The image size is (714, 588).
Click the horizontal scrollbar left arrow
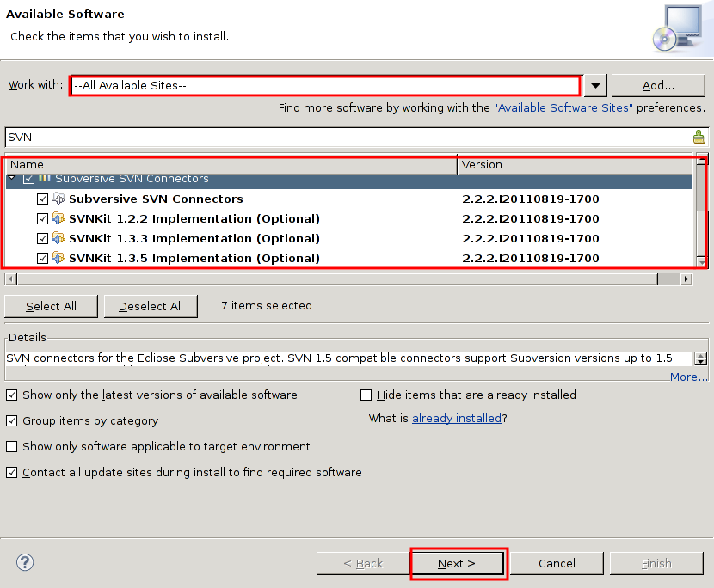[x=11, y=279]
